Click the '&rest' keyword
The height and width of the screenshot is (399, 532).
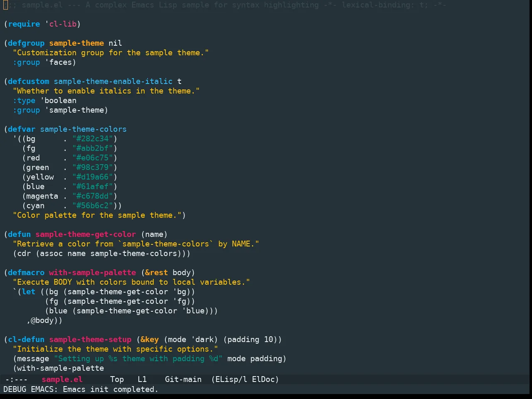(157, 273)
